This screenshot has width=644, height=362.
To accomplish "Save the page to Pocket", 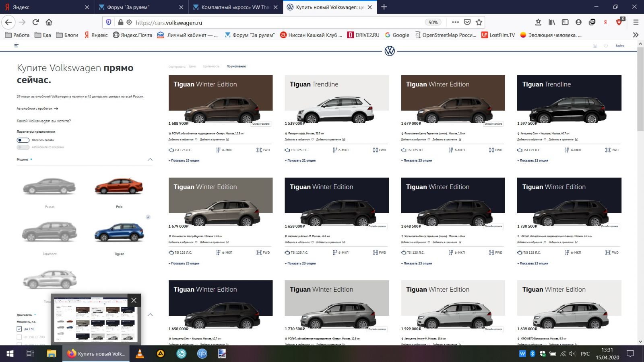I will [467, 22].
